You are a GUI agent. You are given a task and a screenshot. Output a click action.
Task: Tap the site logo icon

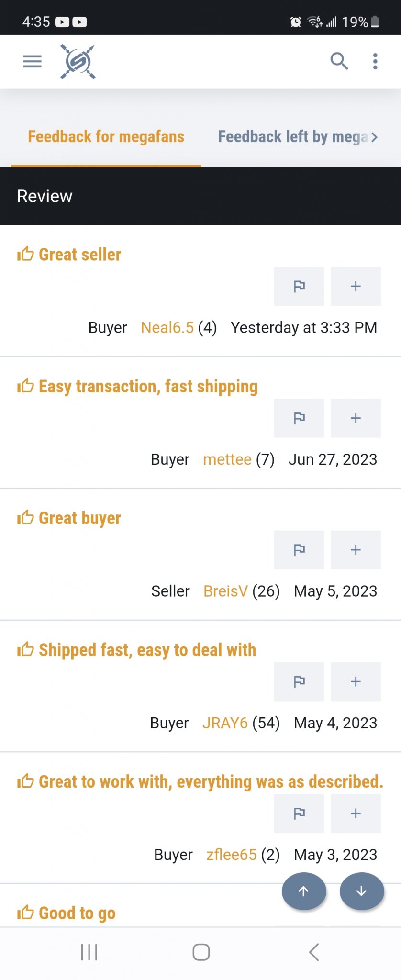tap(78, 62)
